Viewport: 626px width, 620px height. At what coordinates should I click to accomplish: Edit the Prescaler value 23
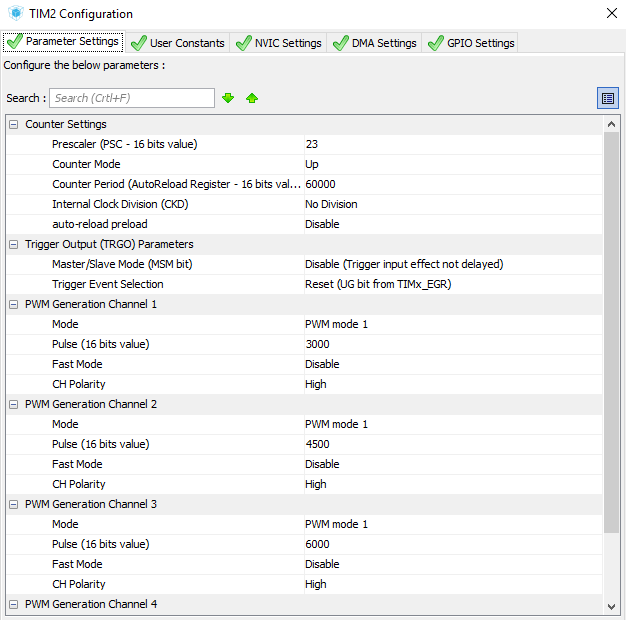click(x=450, y=144)
